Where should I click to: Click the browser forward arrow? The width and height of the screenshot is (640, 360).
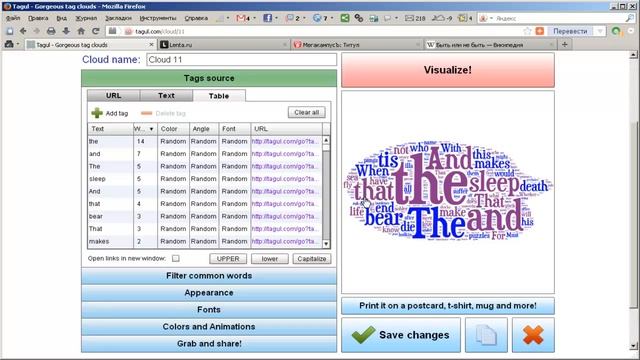tap(37, 31)
